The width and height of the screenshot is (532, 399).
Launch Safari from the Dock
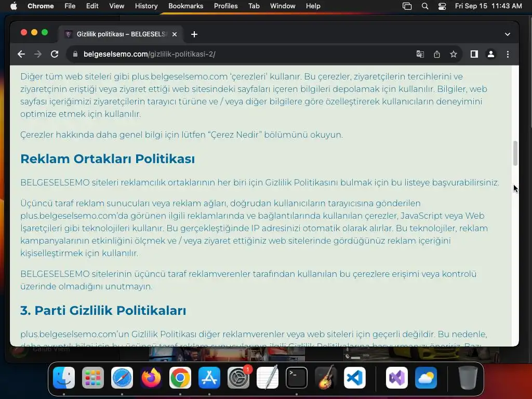(x=122, y=378)
